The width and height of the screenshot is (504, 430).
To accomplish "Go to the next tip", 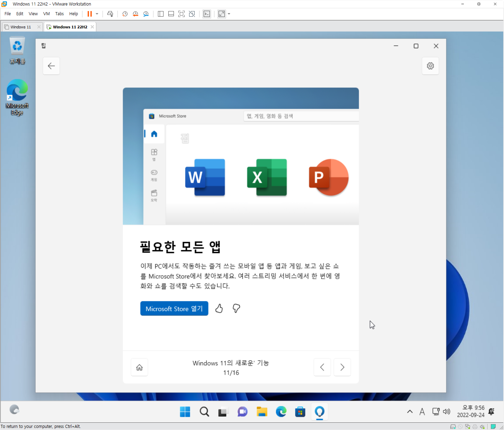I will [342, 367].
